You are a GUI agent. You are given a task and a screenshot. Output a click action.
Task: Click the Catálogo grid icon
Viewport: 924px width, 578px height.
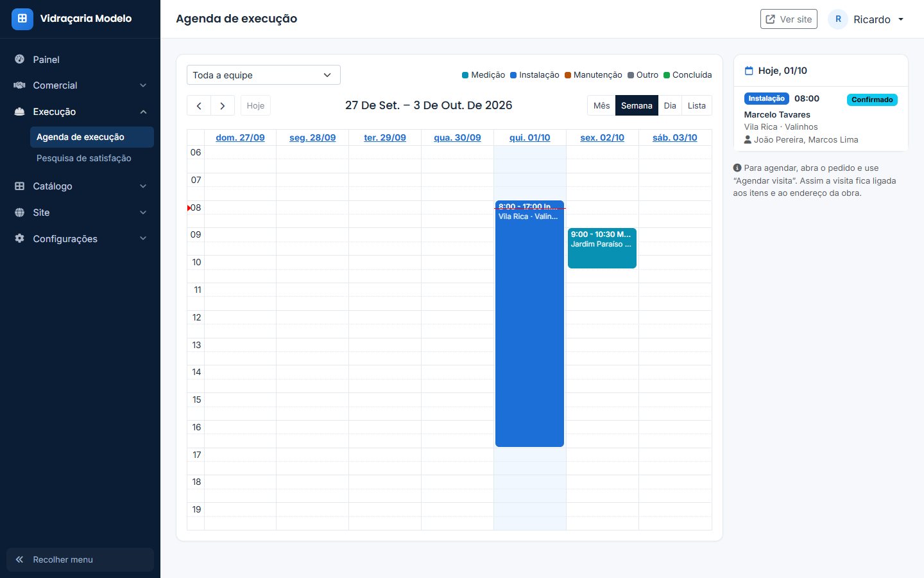pyautogui.click(x=20, y=186)
